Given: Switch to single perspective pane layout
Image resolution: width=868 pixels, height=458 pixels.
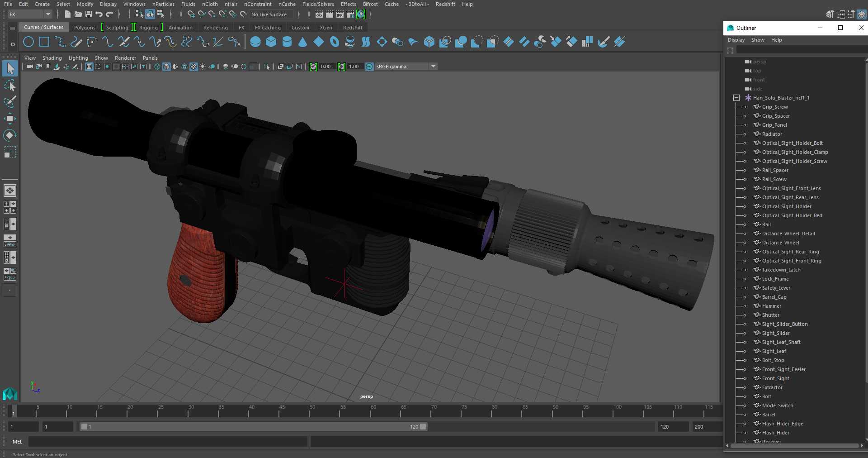Looking at the screenshot, I should (x=10, y=191).
